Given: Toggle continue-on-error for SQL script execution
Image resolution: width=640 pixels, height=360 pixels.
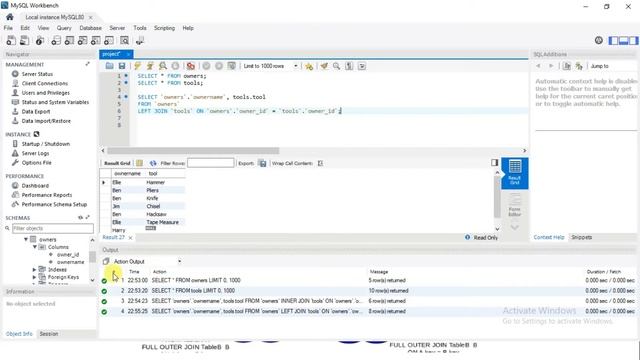Looking at the screenshot, I should 191,66.
